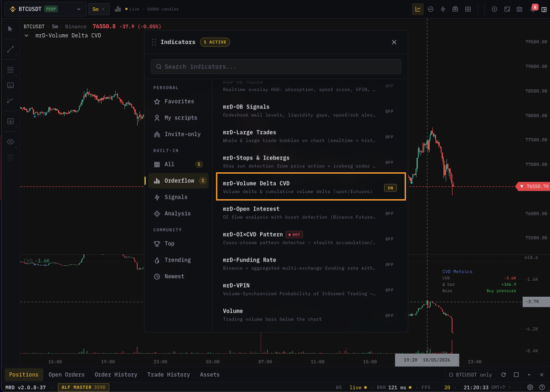Click the download/import drawings icon in left toolbar
This screenshot has height=392, width=550.
[x=10, y=121]
